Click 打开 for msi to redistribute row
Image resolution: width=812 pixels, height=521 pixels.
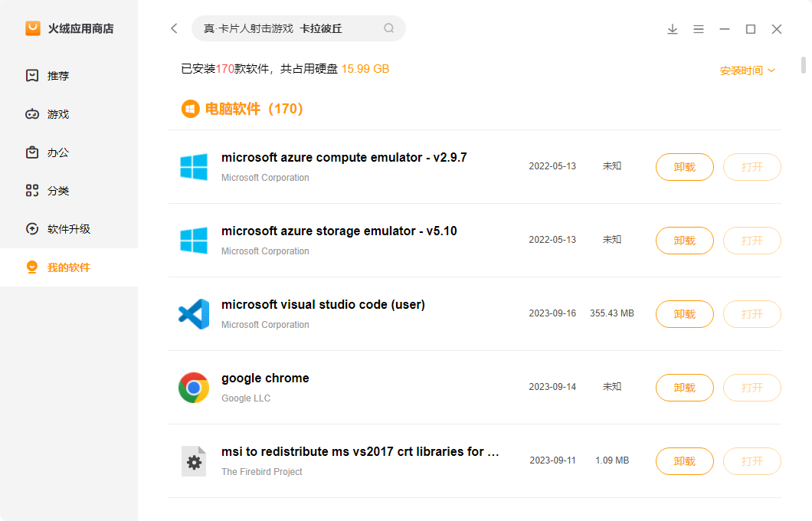[x=752, y=461]
